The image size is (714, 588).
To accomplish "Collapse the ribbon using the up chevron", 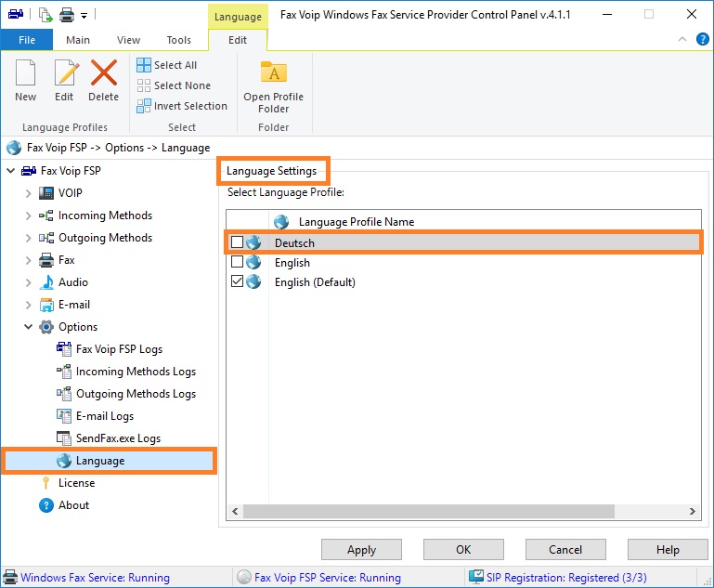I will [x=682, y=39].
